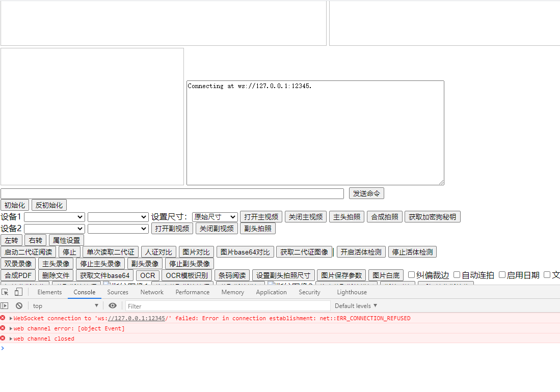Click the 发送命令 send command button

tap(366, 193)
